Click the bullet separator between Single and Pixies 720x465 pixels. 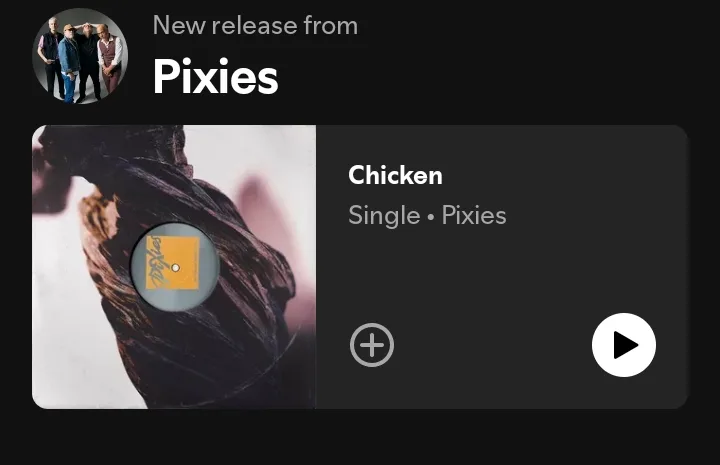[431, 217]
